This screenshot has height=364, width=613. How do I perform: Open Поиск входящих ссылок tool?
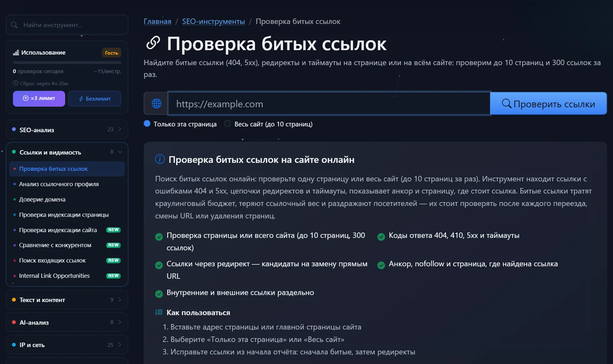click(x=67, y=260)
